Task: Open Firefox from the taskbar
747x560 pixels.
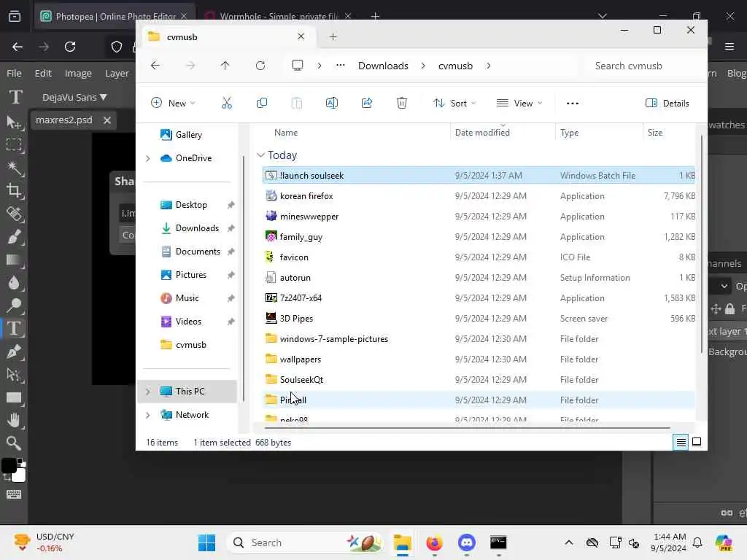Action: (434, 542)
